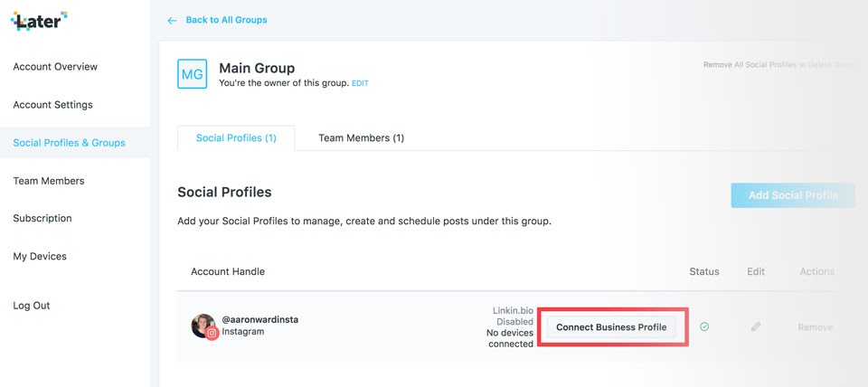The image size is (868, 387).
Task: Open Subscription in sidebar
Action: pos(42,218)
